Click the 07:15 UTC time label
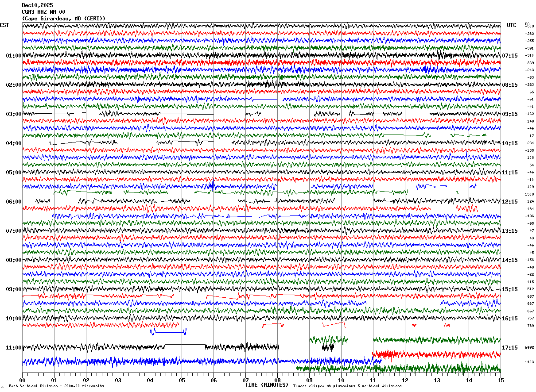Screen dimensions: 536x392 [x=510, y=56]
